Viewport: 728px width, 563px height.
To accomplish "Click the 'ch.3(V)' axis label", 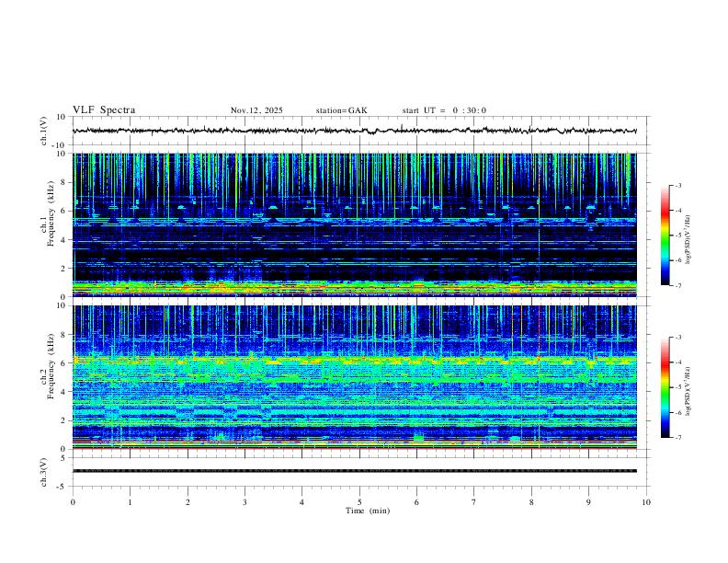I will coord(44,472).
